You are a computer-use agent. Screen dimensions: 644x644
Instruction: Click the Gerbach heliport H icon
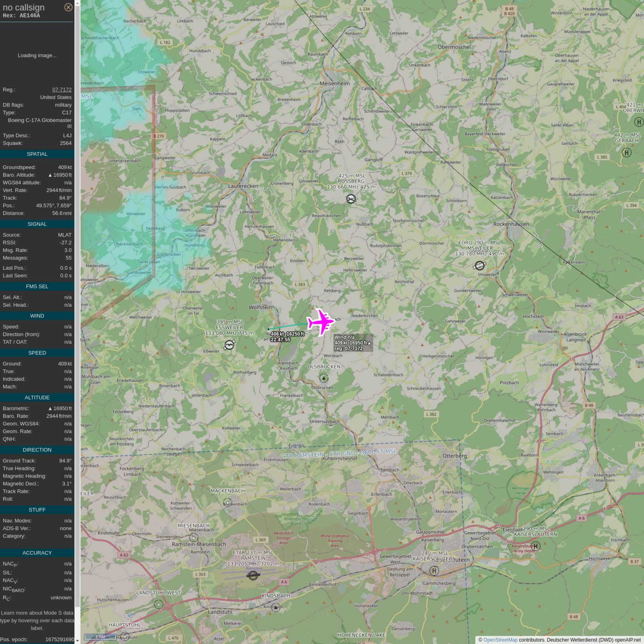click(627, 153)
